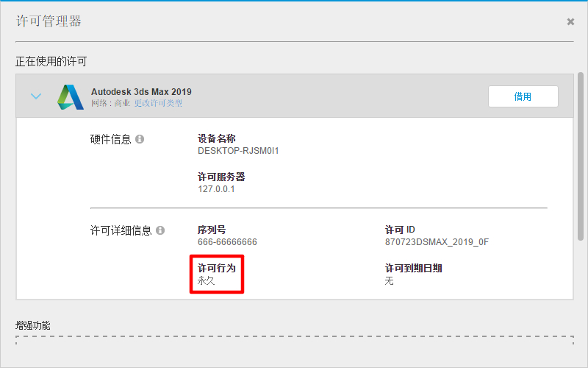Click the 无 value under 许可到期日期
Screen dimensions: 588x368
390,280
